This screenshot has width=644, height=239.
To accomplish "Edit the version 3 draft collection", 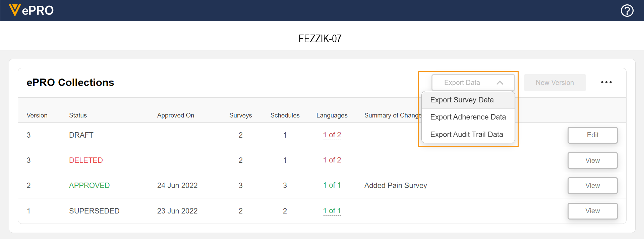I will click(592, 135).
